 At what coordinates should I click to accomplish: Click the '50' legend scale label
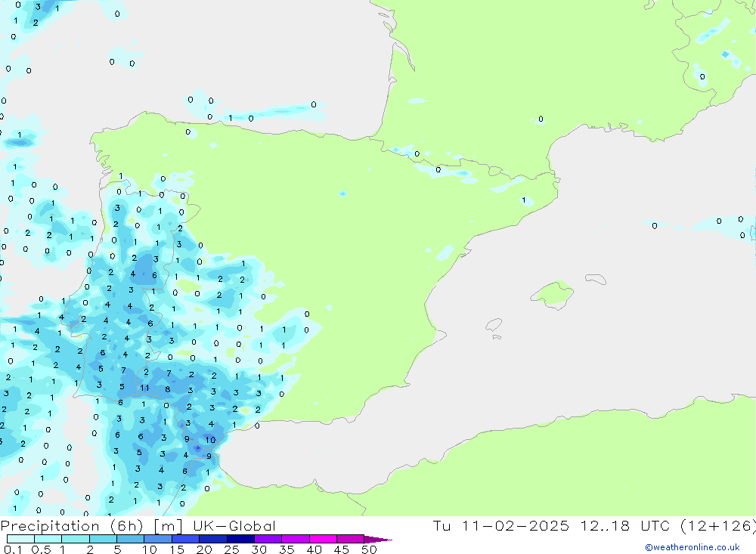click(370, 549)
